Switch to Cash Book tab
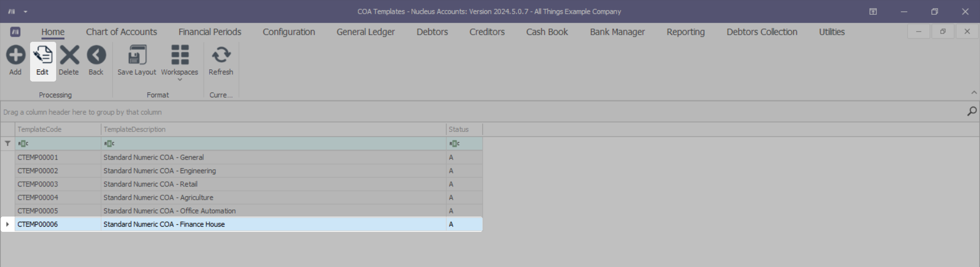This screenshot has width=980, height=267. (547, 32)
